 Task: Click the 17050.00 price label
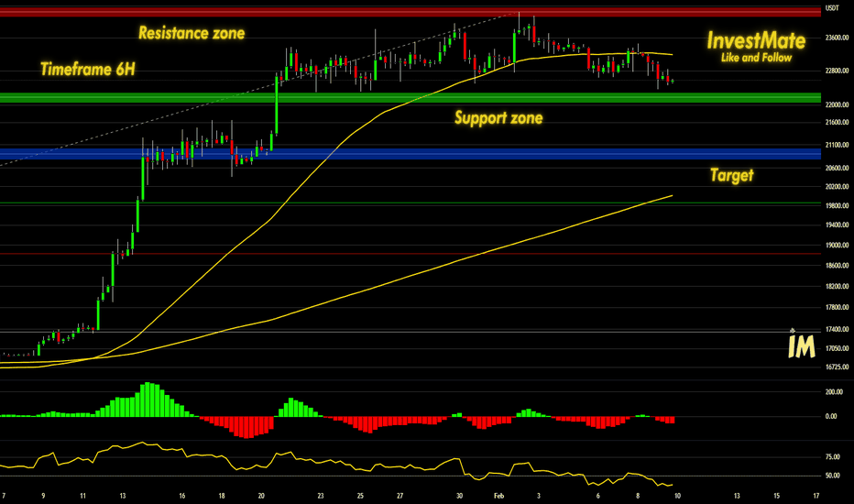[x=838, y=349]
